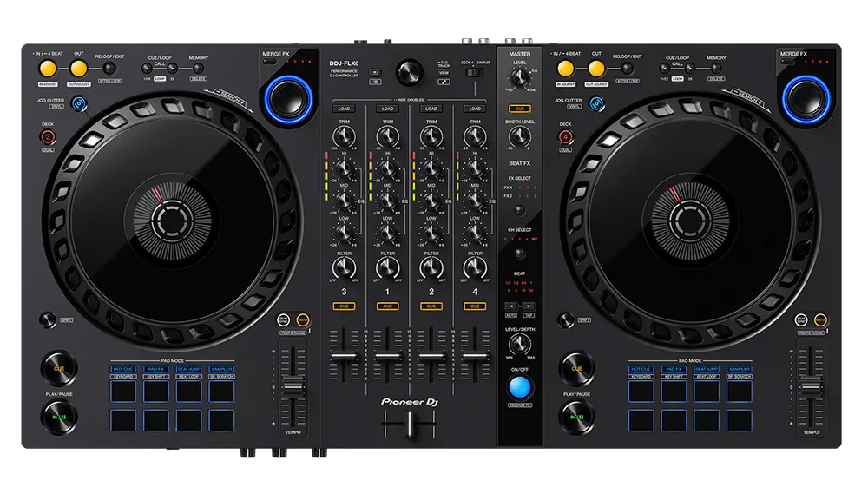The width and height of the screenshot is (868, 494).
Task: Click the browser back button beside DDJ-FLX6 label
Action: tap(375, 73)
